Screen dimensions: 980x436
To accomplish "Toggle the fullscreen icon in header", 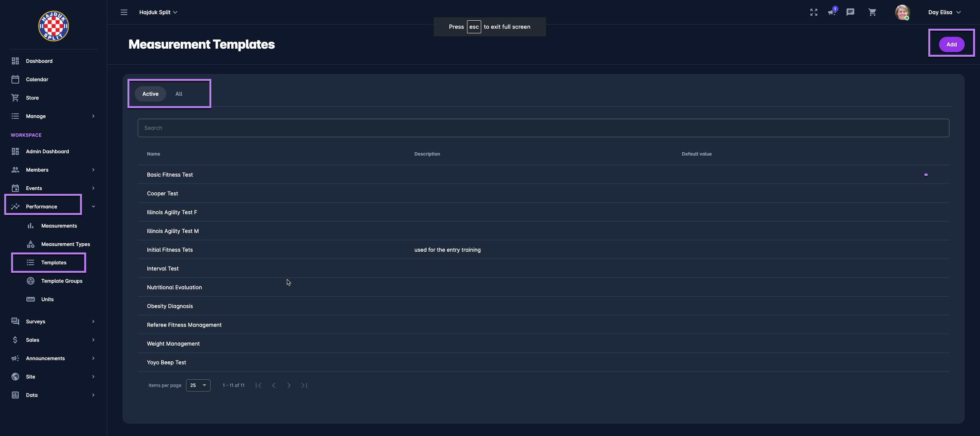I will click(814, 12).
